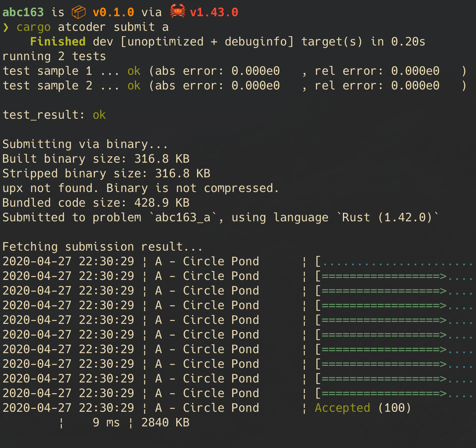Click the ok result for sample 1

click(x=134, y=71)
